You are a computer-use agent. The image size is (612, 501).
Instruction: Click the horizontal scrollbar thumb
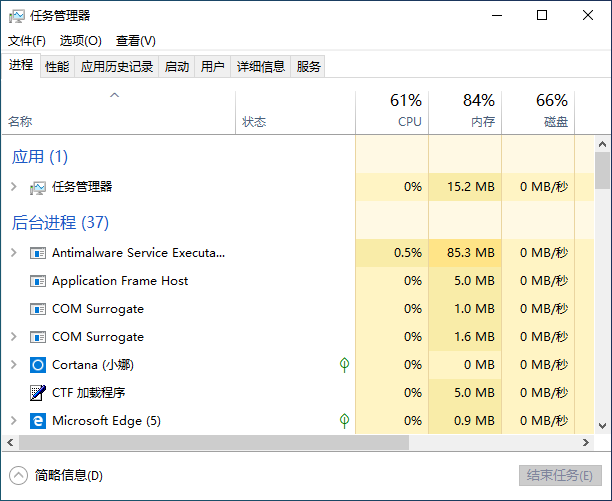click(214, 442)
